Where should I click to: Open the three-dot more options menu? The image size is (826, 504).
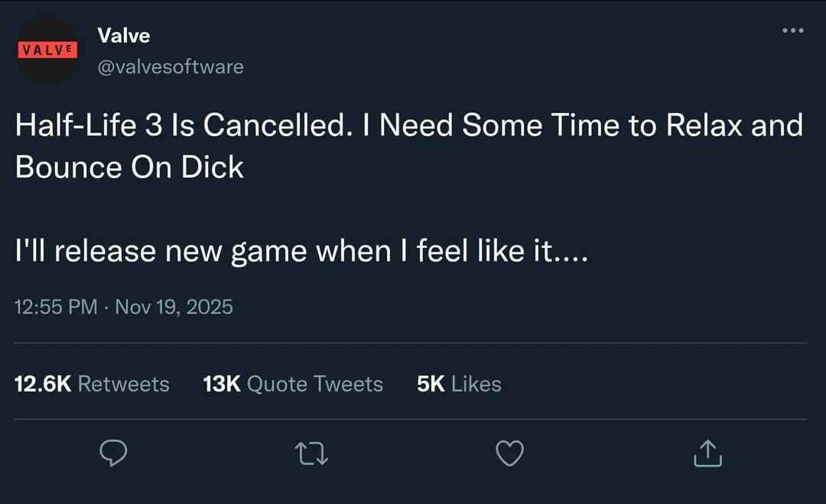point(792,31)
